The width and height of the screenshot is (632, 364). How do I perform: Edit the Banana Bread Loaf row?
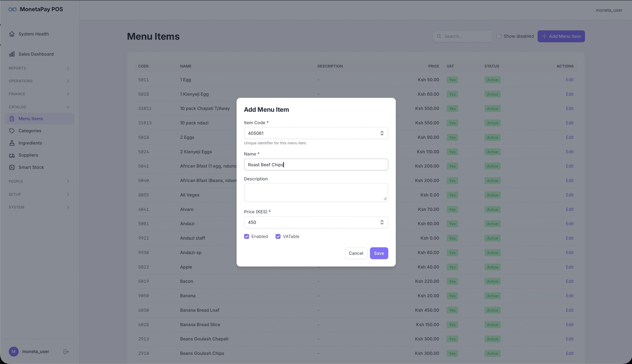570,310
